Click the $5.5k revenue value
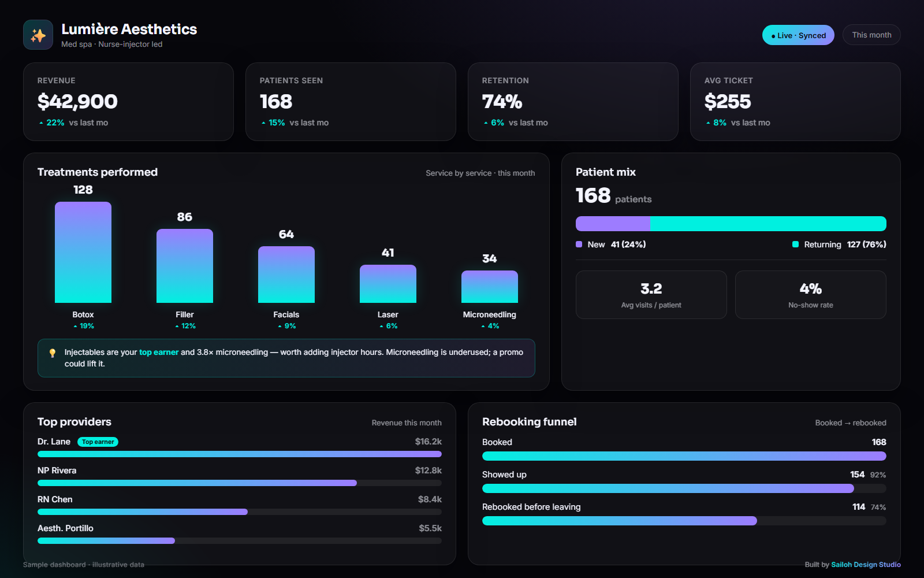Screen dimensions: 924x578 [x=430, y=528]
